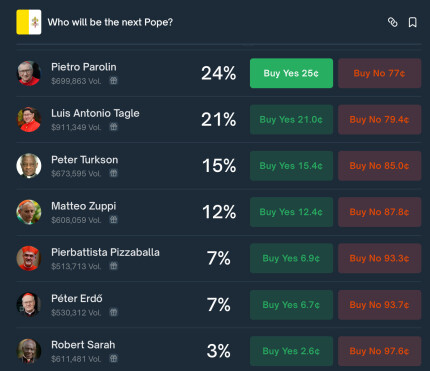This screenshot has width=430, height=371.
Task: Open the Péter Erdő candidate name
Action: point(77,298)
